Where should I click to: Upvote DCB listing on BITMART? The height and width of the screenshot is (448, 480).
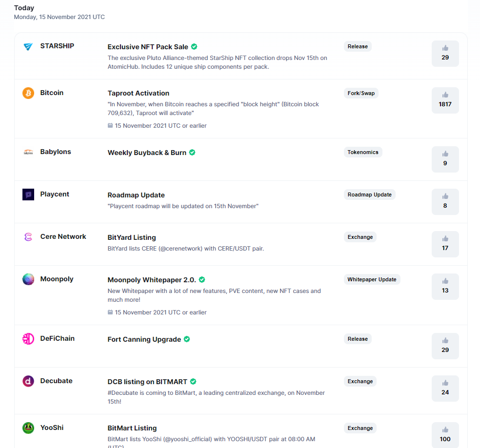[445, 389]
